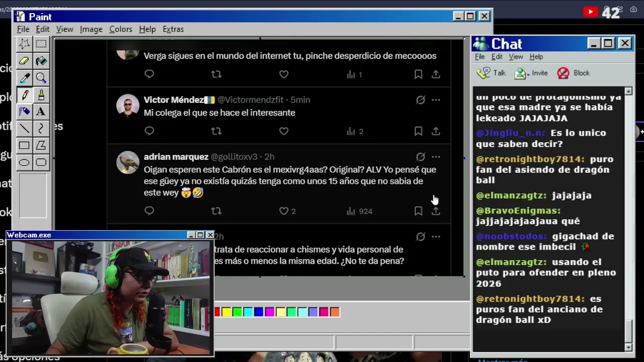
Task: Choose the straight Line tool
Action: [24, 129]
